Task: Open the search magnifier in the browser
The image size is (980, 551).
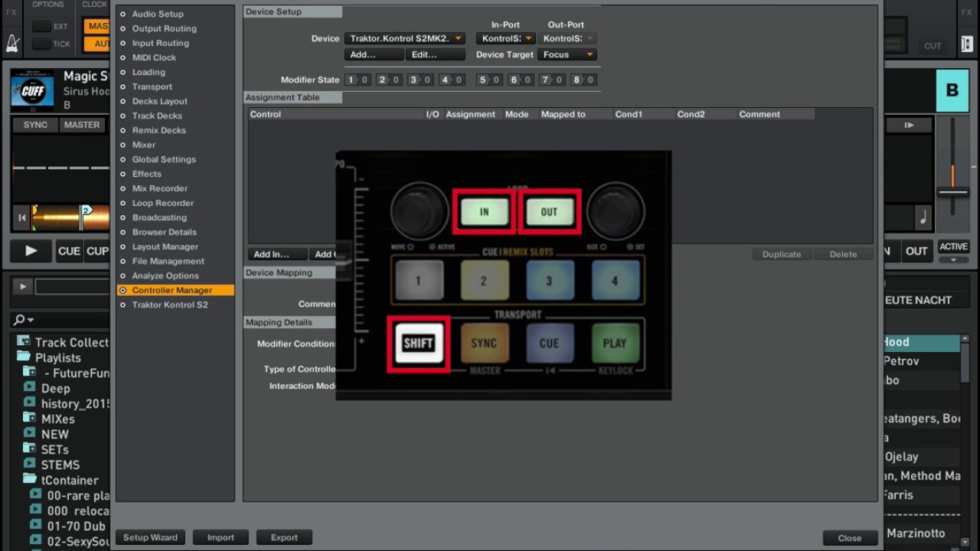Action: pyautogui.click(x=22, y=319)
